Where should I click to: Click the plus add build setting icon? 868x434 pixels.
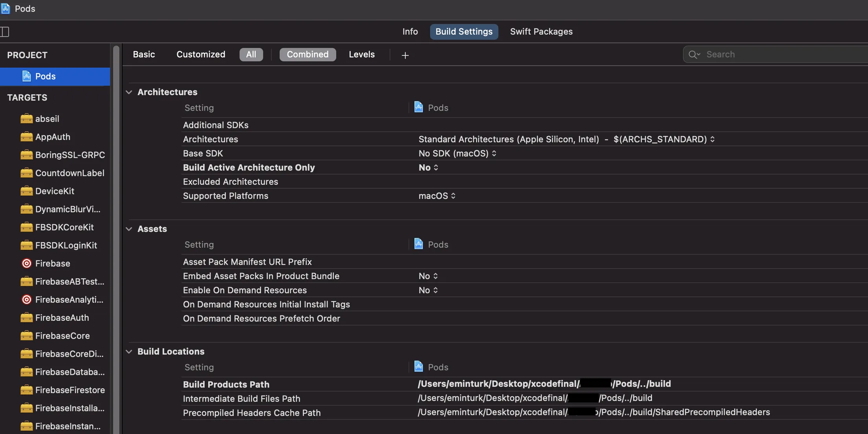405,55
